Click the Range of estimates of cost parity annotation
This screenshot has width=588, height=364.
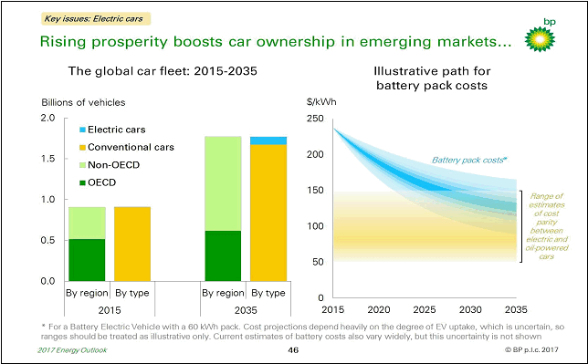point(547,226)
